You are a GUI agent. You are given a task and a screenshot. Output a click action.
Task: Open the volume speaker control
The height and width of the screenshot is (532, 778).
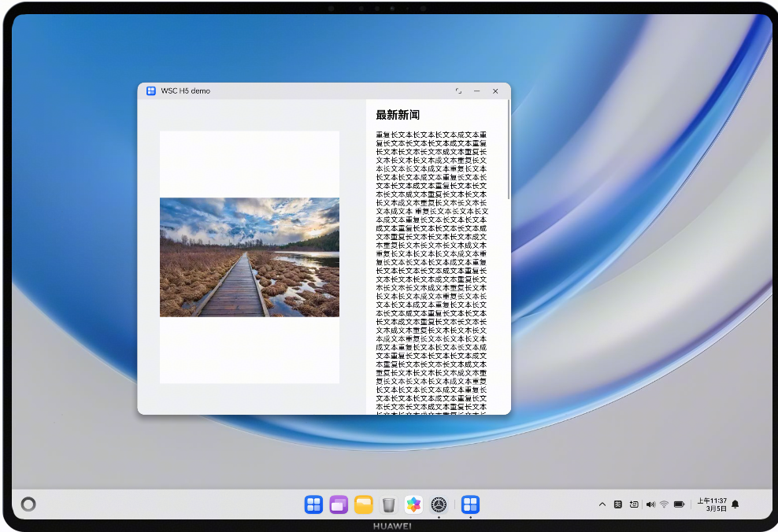[x=650, y=504]
